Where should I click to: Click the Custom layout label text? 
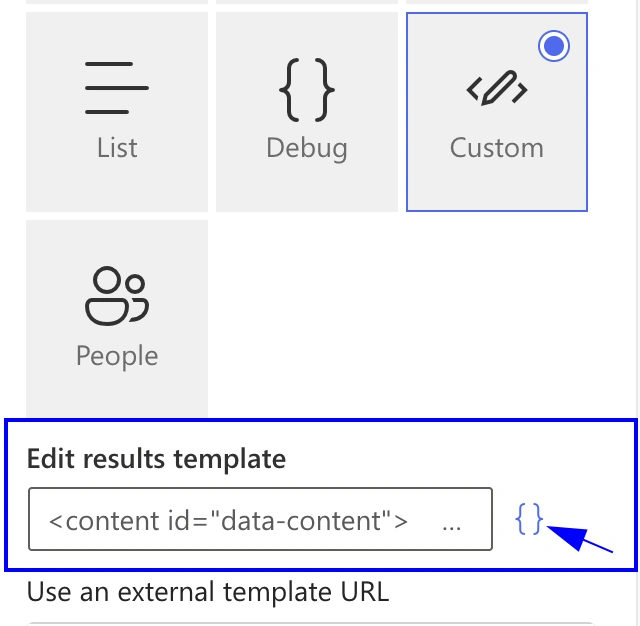(x=497, y=147)
